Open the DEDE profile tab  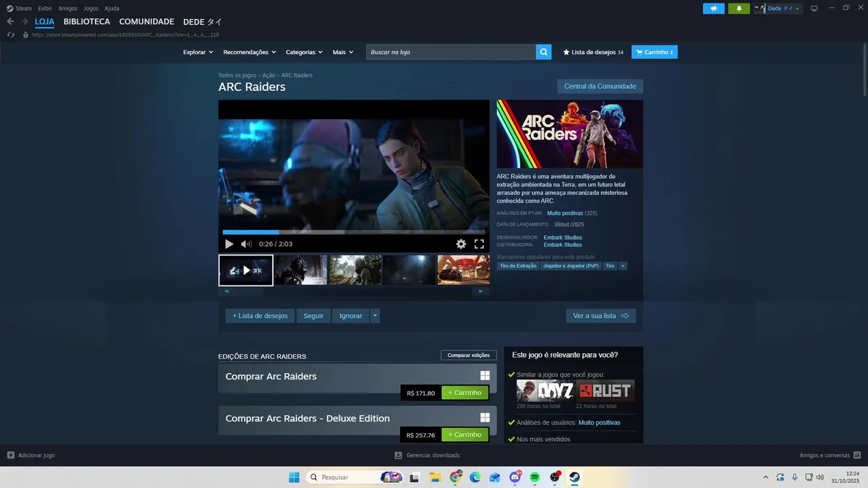(203, 22)
